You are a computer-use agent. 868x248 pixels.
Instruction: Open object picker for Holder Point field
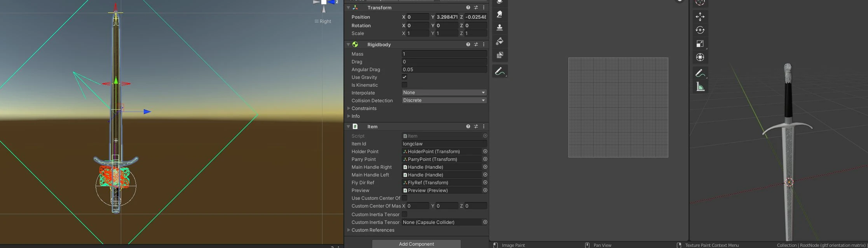(x=485, y=151)
